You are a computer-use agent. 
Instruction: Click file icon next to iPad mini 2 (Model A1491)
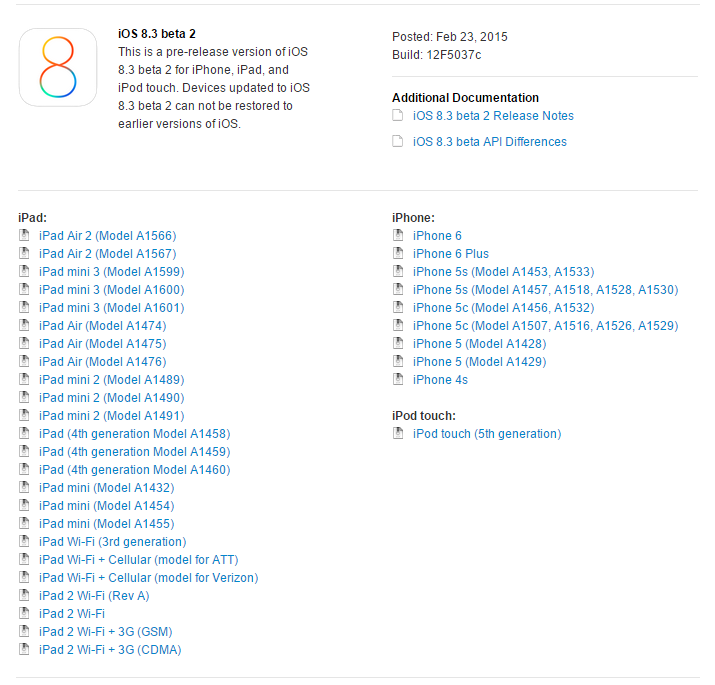point(24,415)
